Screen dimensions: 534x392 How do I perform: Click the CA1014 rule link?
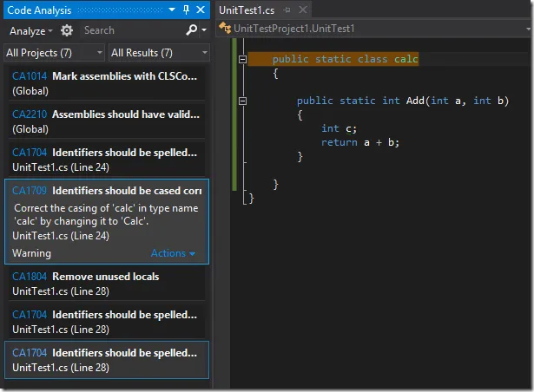(30, 76)
